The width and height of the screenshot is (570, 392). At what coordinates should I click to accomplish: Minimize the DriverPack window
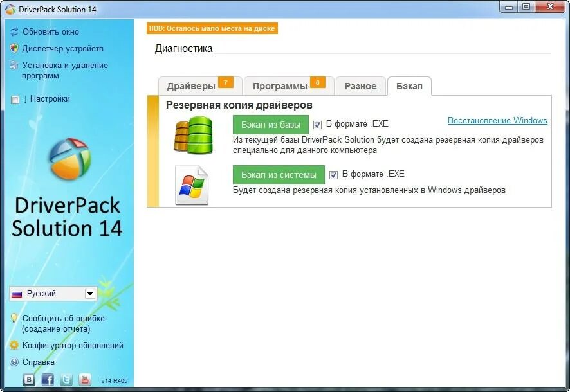click(x=509, y=7)
